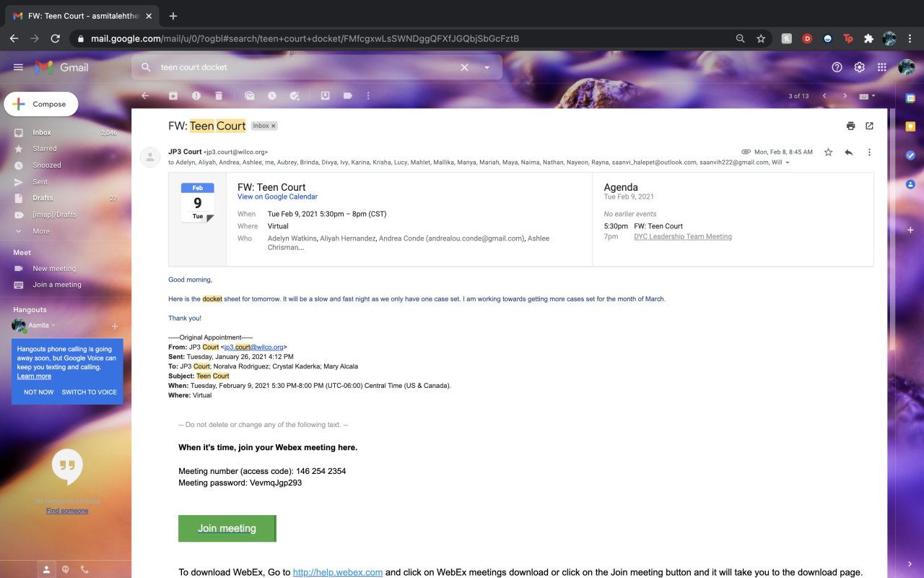Open the search options dropdown
Screen dimensions: 924x578
487,67
